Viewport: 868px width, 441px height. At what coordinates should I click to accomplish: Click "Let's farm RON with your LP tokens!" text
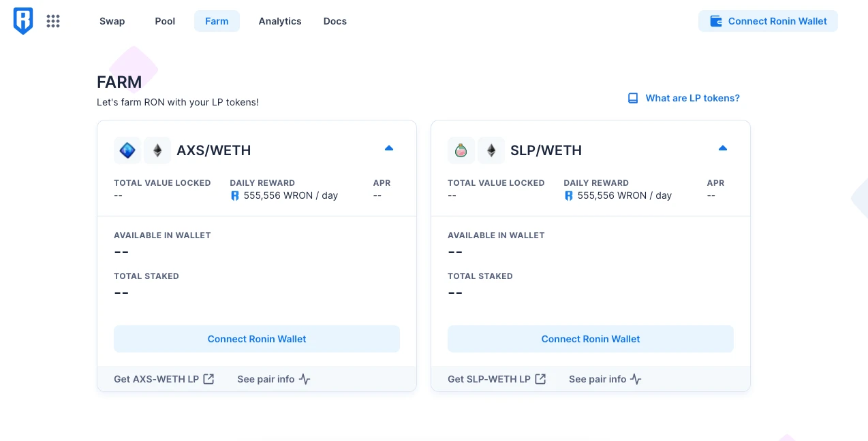[178, 102]
